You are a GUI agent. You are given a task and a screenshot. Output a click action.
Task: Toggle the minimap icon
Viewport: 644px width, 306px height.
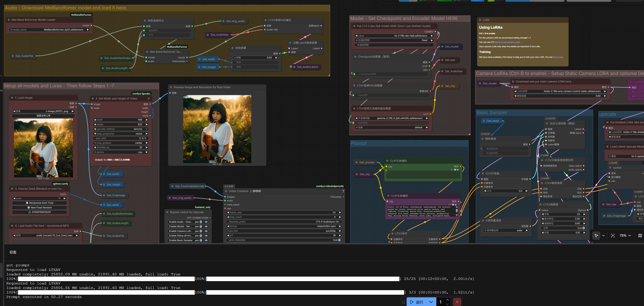tap(640, 235)
